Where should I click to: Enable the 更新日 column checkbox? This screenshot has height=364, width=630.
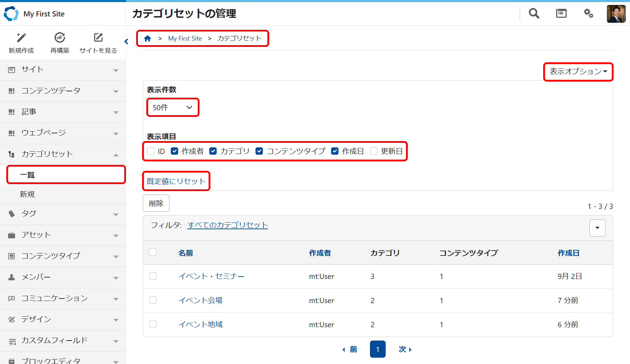point(374,151)
